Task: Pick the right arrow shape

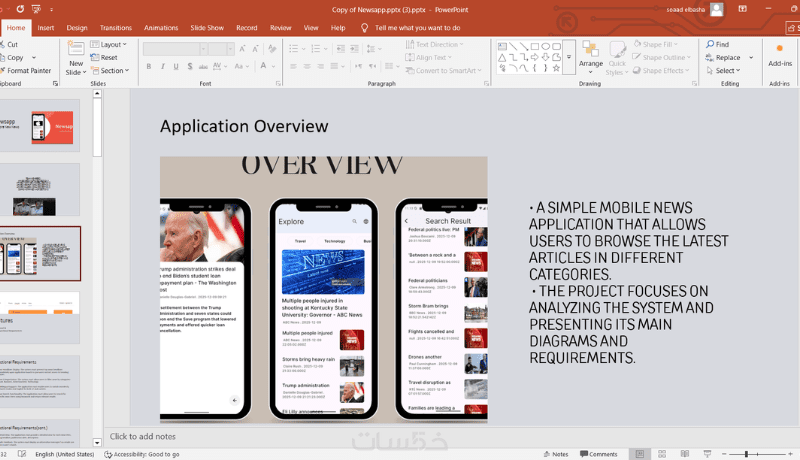Action: click(535, 57)
